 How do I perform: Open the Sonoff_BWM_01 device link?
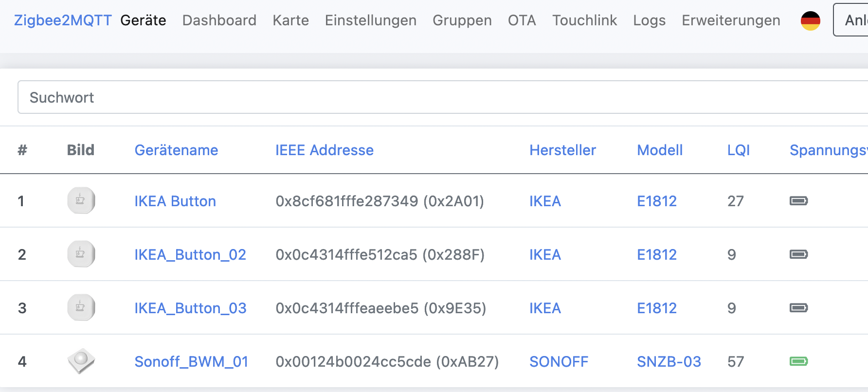pyautogui.click(x=191, y=362)
